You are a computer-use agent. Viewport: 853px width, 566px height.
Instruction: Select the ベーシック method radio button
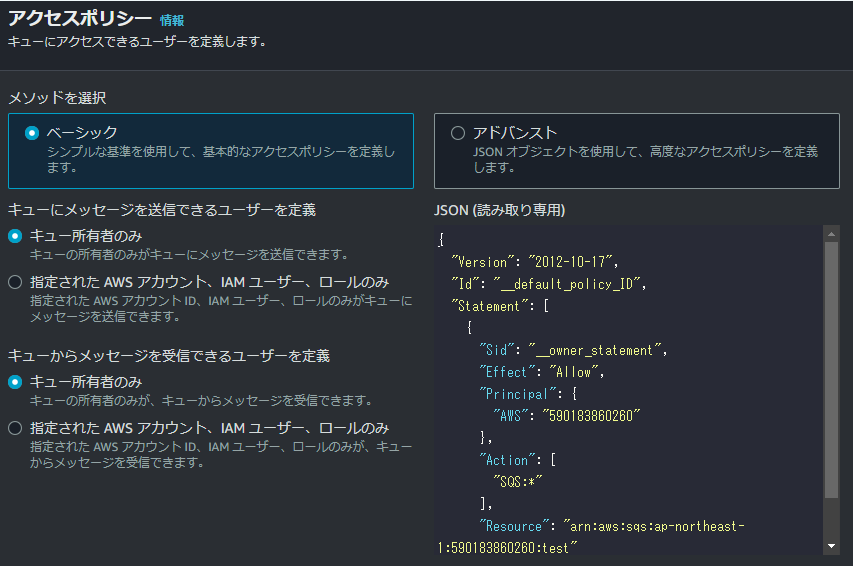pos(32,132)
